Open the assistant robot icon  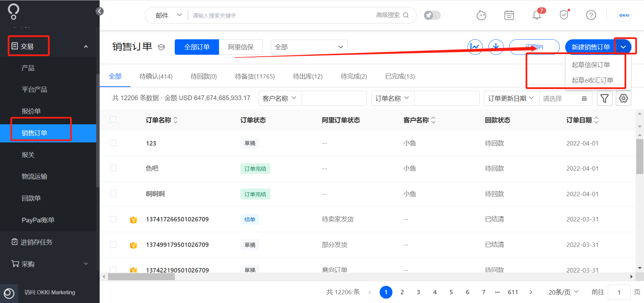(481, 15)
